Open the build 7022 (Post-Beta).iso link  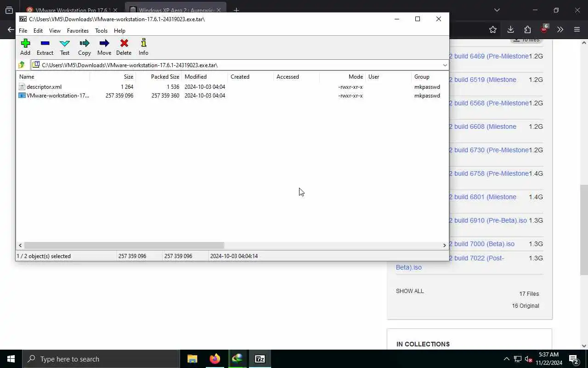coord(450,263)
